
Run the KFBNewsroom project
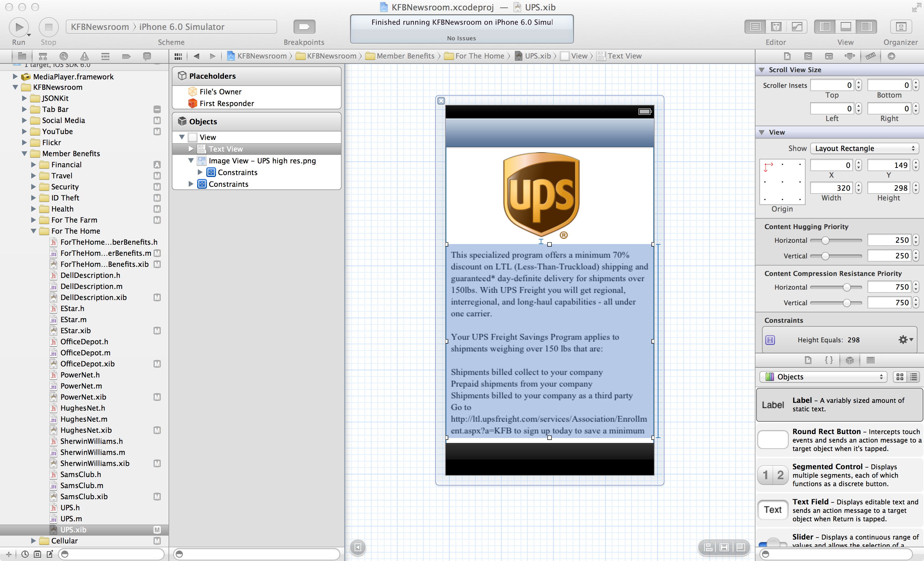(19, 27)
